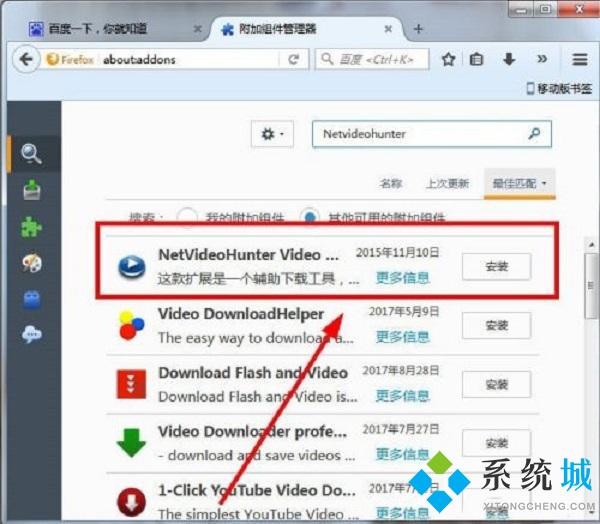Viewport: 600px width, 524px height.
Task: Open 更多信息 for Download Flash and Video
Action: 403,396
